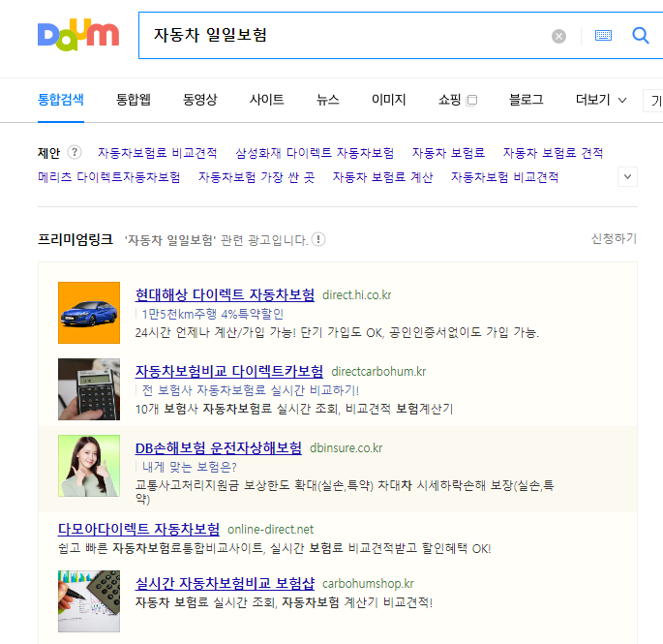663x644 pixels.
Task: Go to the 사이트 tab
Action: point(266,100)
